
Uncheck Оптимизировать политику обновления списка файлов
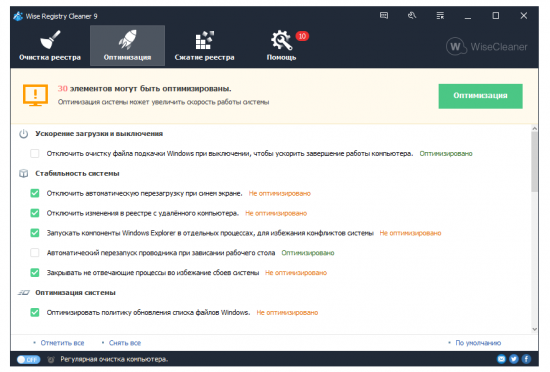pos(35,312)
